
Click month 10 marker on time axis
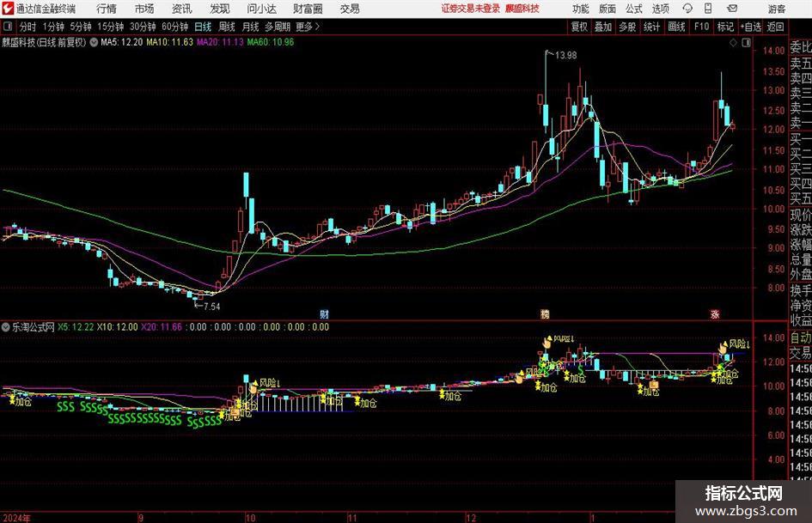point(250,518)
